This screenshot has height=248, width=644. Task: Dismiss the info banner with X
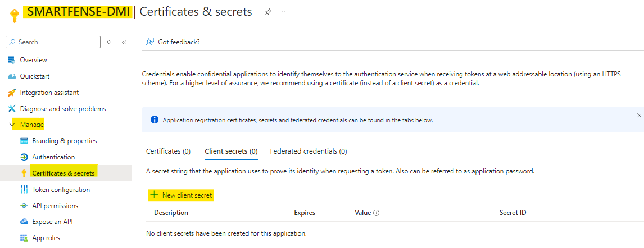[x=638, y=116]
